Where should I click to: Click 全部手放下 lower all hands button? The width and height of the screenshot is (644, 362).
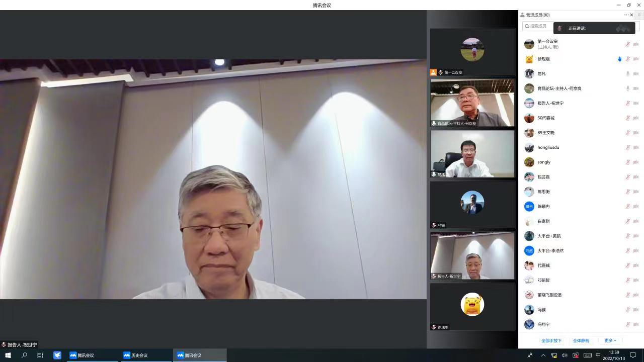tap(551, 341)
